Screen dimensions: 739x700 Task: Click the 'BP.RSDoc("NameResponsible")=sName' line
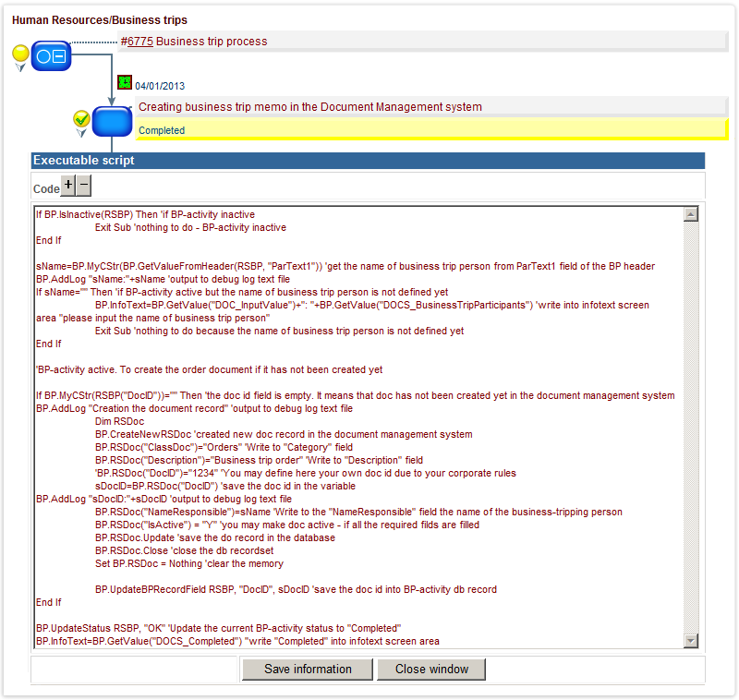click(x=358, y=512)
